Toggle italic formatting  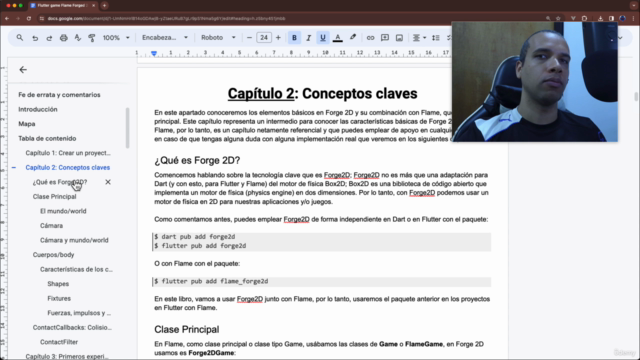[309, 38]
